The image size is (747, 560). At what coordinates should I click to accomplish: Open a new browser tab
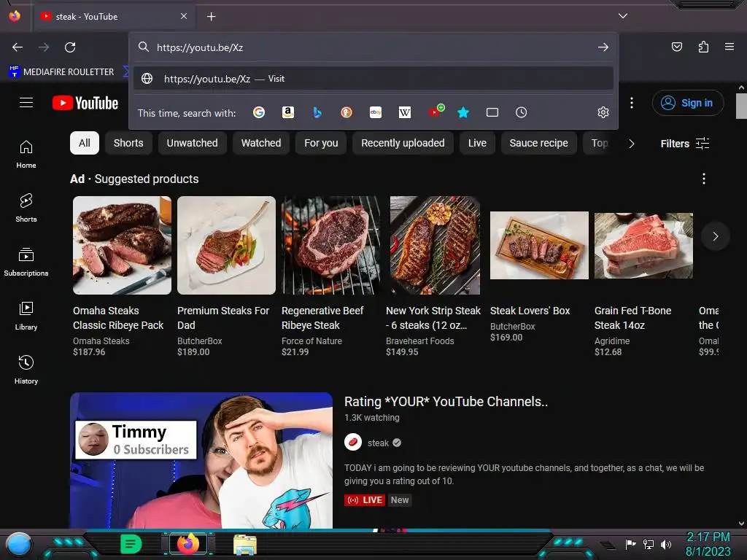coord(211,17)
